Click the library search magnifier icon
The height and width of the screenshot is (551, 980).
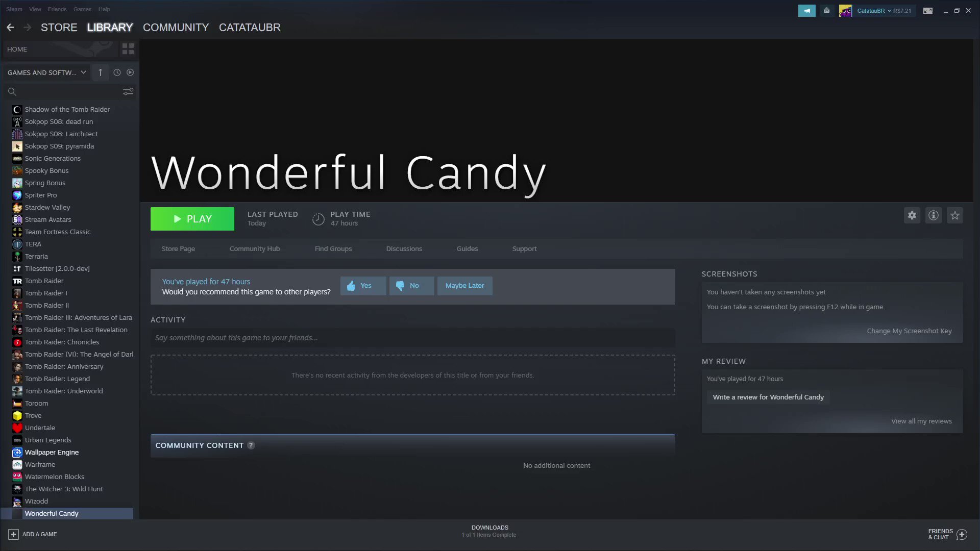[x=12, y=92]
